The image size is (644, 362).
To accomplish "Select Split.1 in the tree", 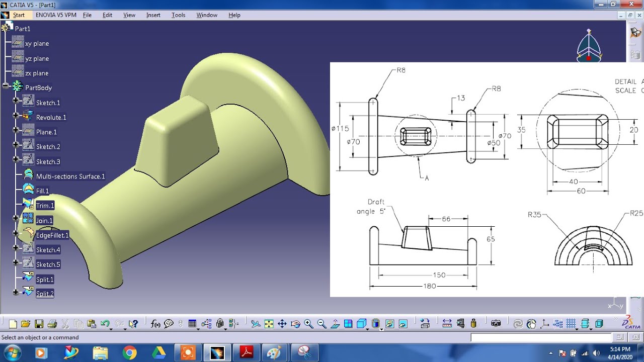I will click(x=45, y=280).
